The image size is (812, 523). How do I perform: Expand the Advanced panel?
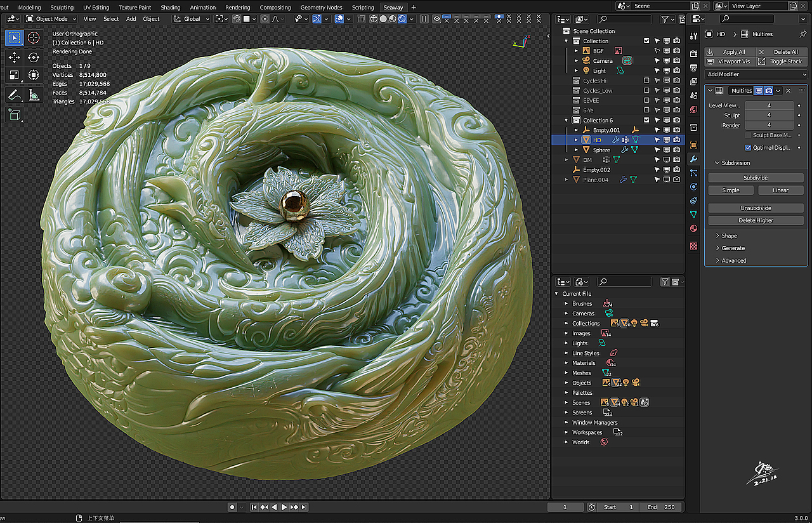[717, 260]
